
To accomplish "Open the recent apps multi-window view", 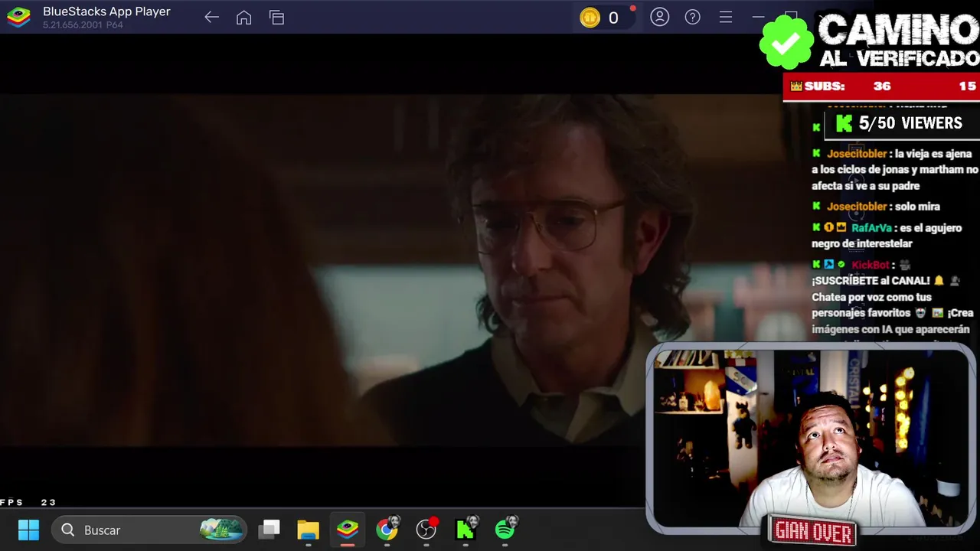I will [276, 18].
